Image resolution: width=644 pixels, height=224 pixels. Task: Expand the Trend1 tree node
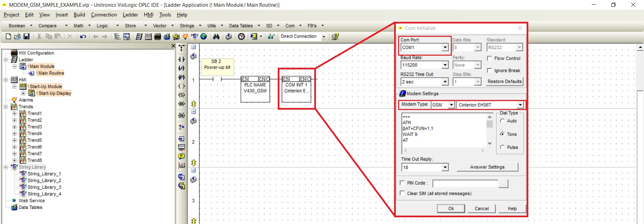tap(14, 113)
